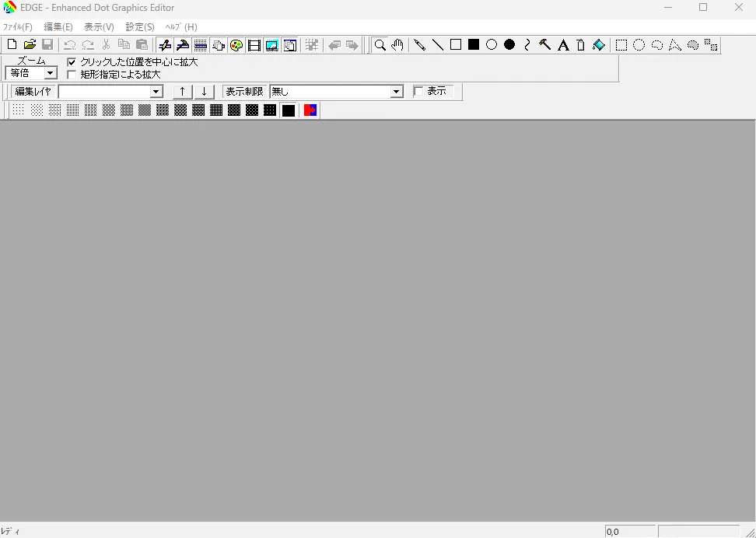
Task: Click the up arrow layer button
Action: click(x=182, y=92)
